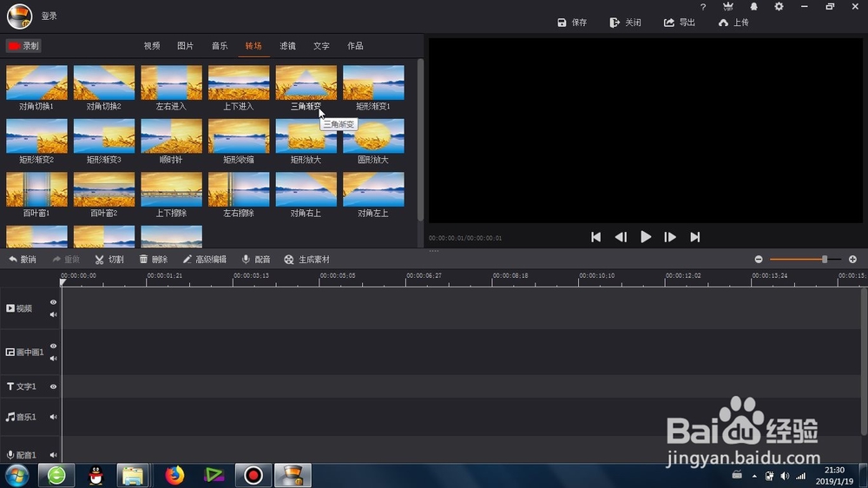Image resolution: width=868 pixels, height=488 pixels.
Task: Toggle visibility eye of 画中画1 track
Action: pos(53,346)
